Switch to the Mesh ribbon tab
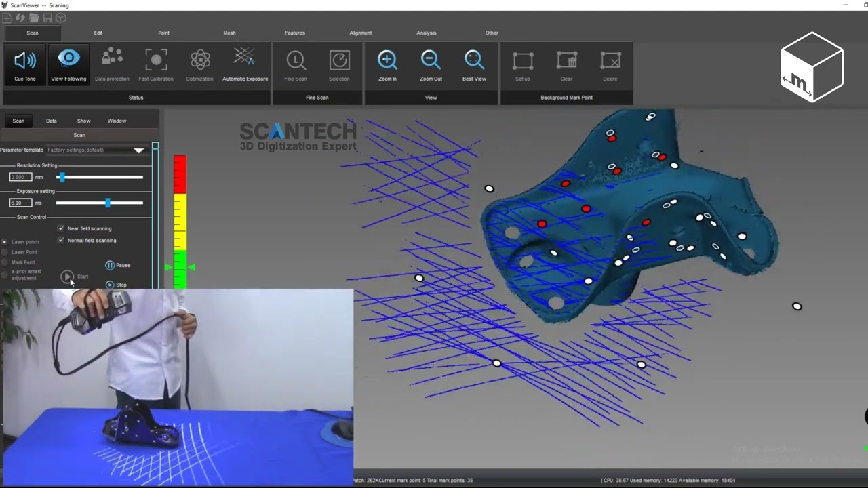The image size is (868, 488). [229, 33]
